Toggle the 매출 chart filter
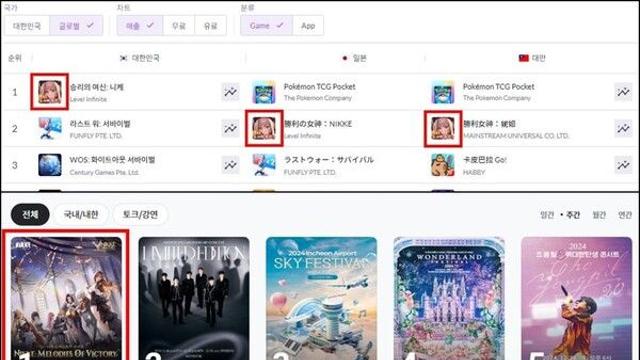 click(x=140, y=26)
